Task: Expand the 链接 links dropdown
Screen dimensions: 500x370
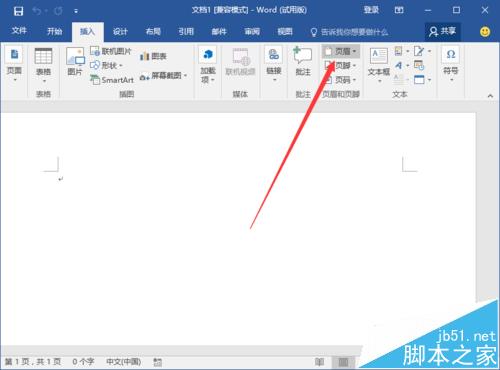Action: (x=274, y=64)
